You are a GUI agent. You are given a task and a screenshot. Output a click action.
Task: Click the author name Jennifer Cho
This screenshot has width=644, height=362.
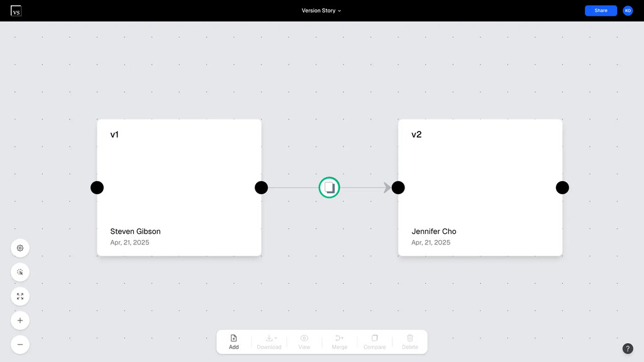(434, 231)
